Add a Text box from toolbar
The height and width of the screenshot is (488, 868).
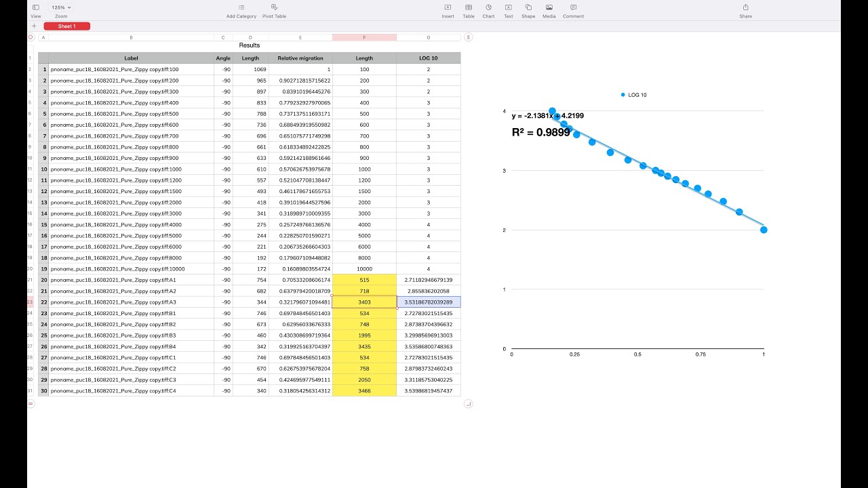508,11
